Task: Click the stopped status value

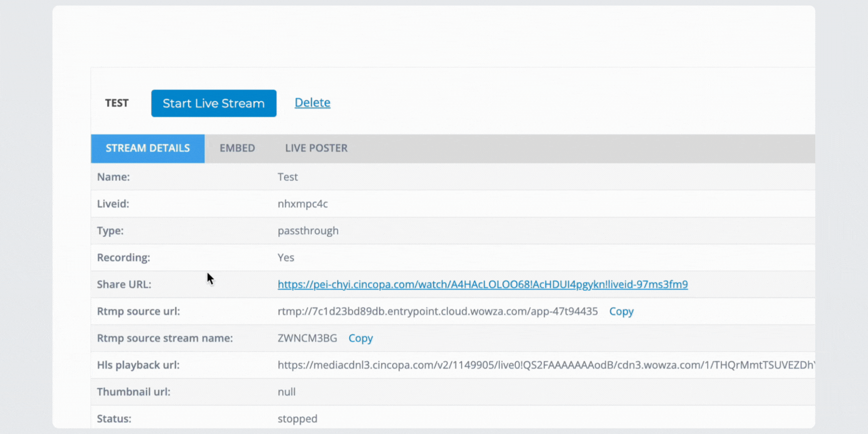Action: 297,418
